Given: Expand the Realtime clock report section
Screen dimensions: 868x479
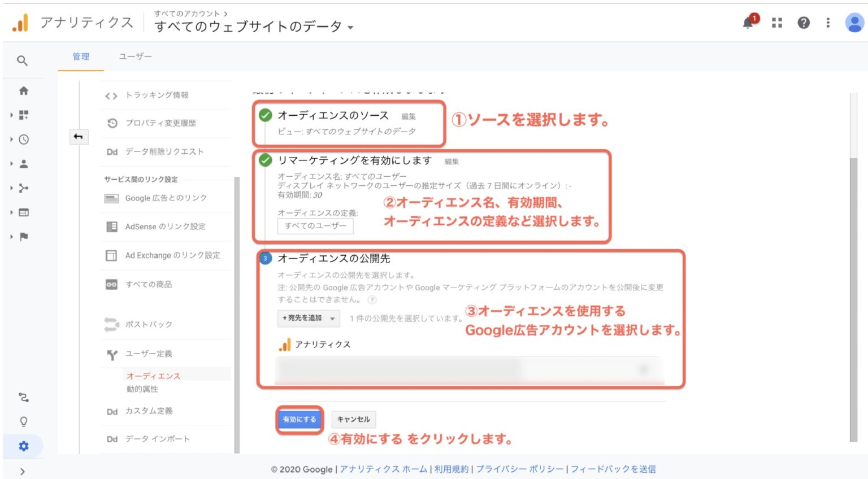Looking at the screenshot, I should click(24, 140).
